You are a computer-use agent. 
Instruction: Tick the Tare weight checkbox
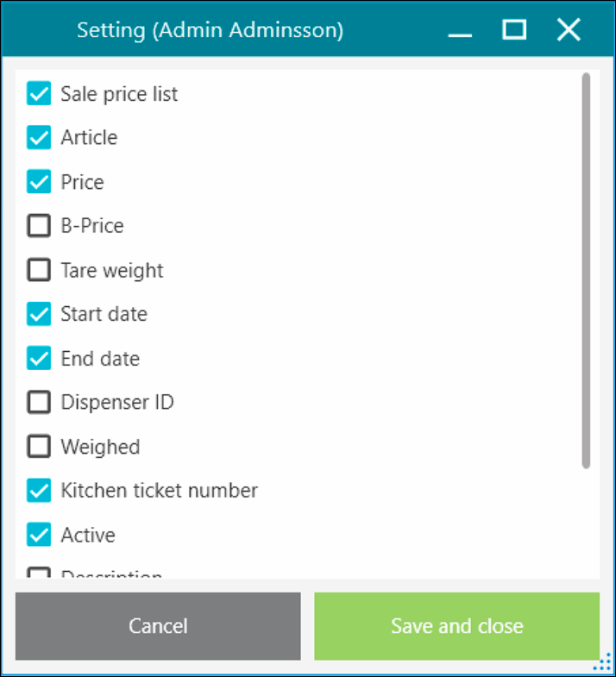coord(39,270)
